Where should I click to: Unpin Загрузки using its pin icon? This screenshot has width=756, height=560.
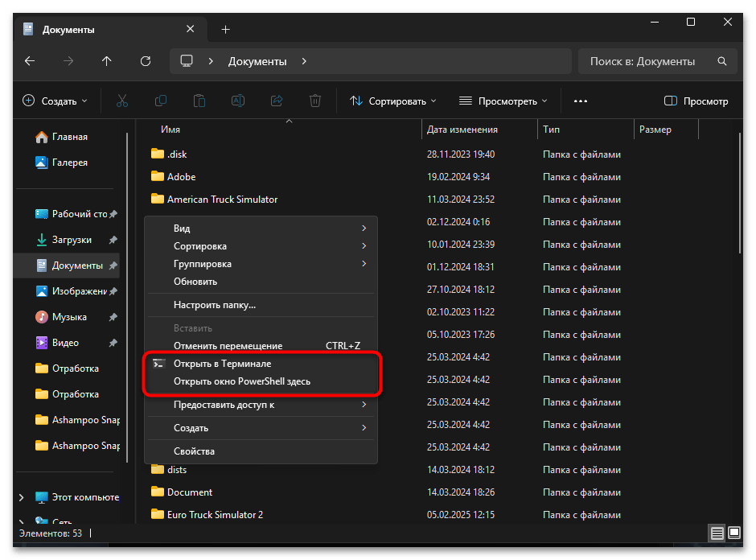[x=113, y=240]
